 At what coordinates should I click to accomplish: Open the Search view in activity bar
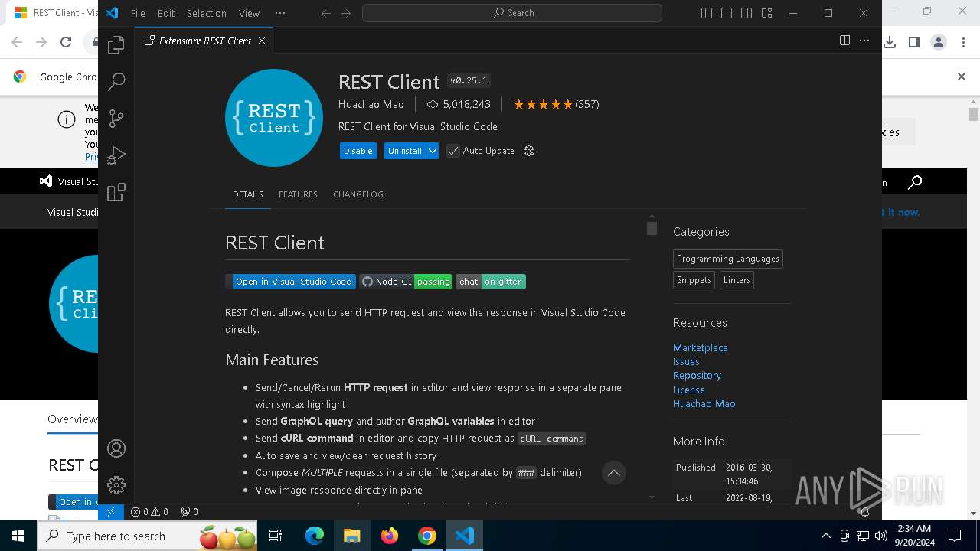[116, 81]
